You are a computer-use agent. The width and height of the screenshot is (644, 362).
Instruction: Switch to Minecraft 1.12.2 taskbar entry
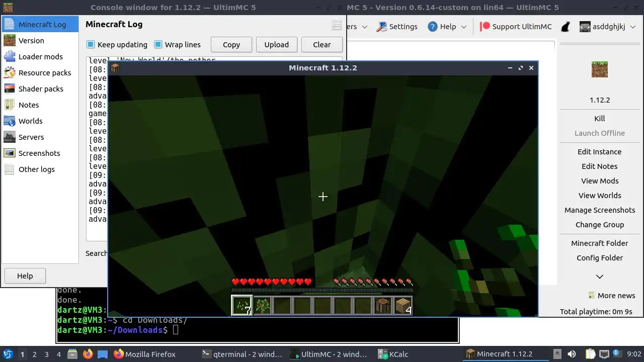[506, 354]
